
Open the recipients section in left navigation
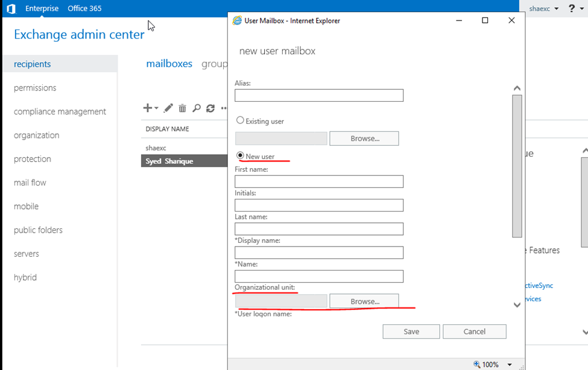pos(33,64)
